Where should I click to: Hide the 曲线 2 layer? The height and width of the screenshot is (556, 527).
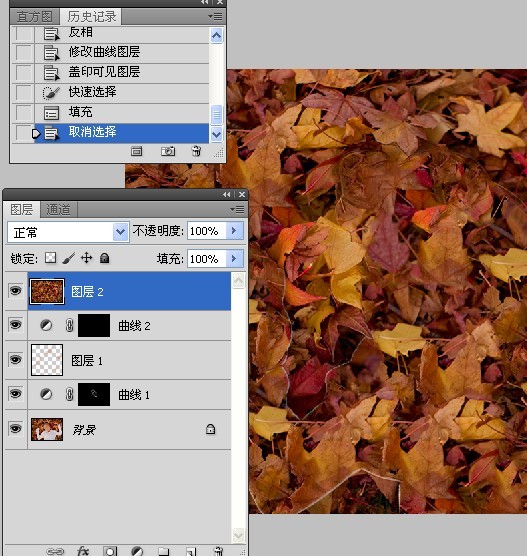pos(15,324)
